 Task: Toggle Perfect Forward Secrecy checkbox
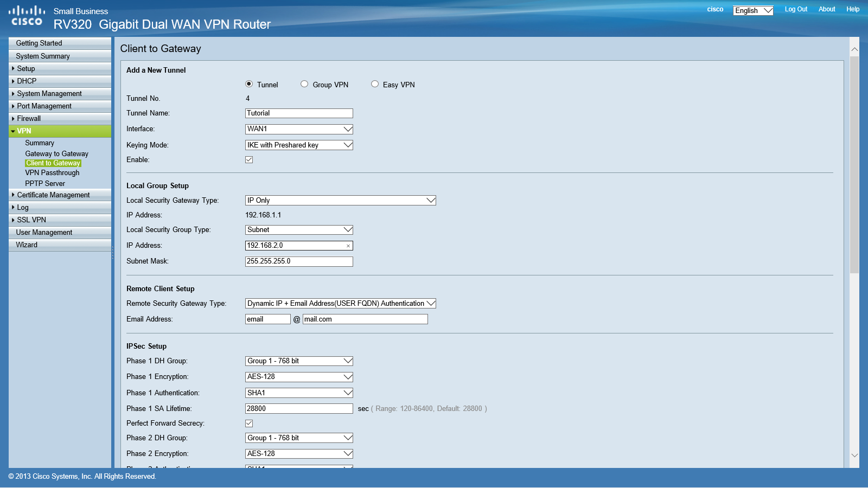(249, 423)
